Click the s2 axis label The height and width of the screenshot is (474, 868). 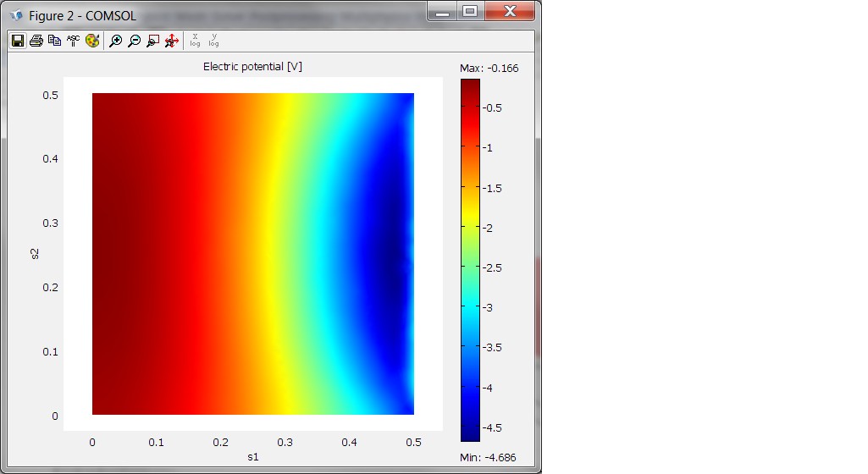click(35, 254)
